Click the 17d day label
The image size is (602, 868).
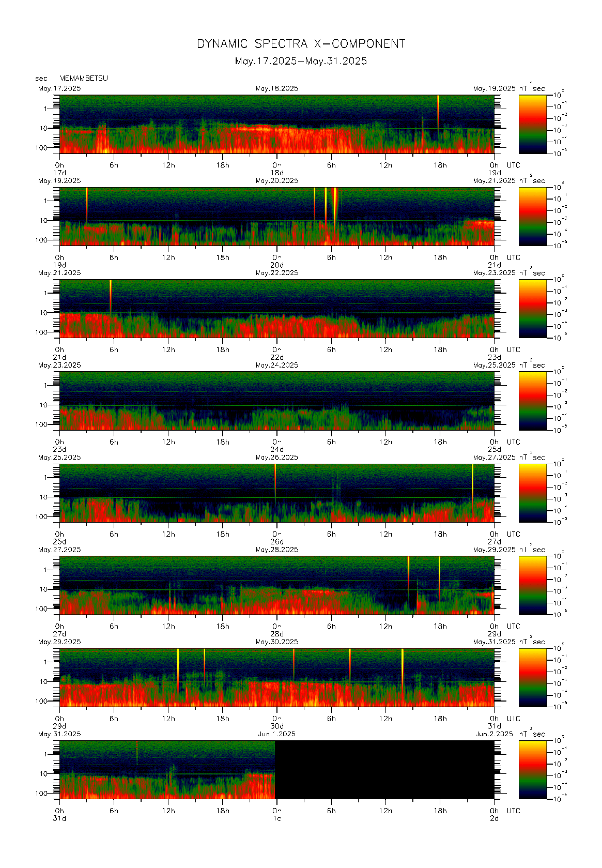point(60,173)
